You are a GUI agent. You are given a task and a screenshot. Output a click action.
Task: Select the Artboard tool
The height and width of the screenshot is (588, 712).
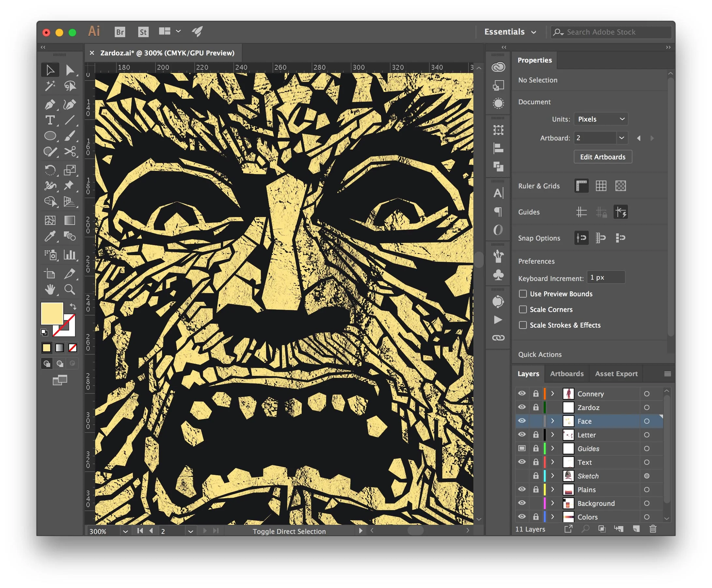[x=50, y=273]
